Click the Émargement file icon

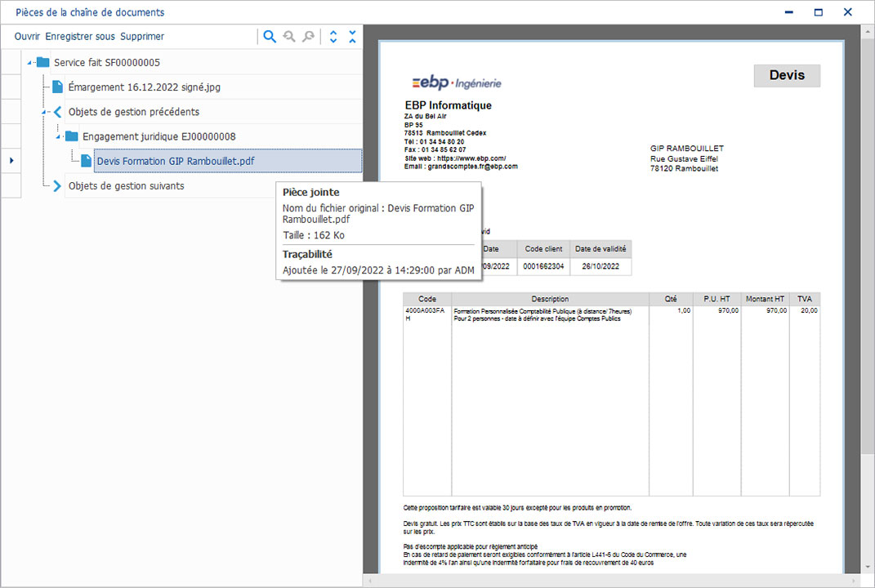57,87
